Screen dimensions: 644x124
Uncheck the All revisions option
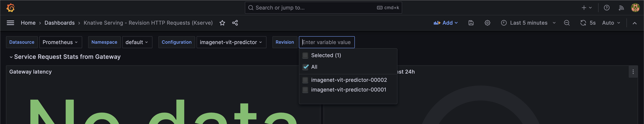pos(305,67)
